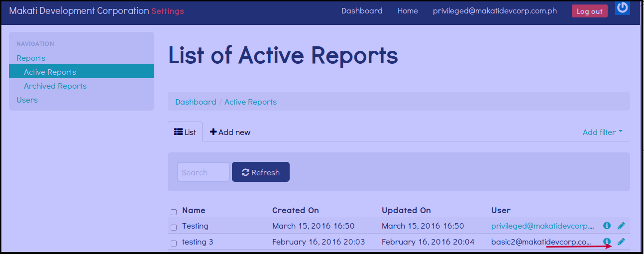Click Dashboard in the breadcrumb

pos(196,102)
